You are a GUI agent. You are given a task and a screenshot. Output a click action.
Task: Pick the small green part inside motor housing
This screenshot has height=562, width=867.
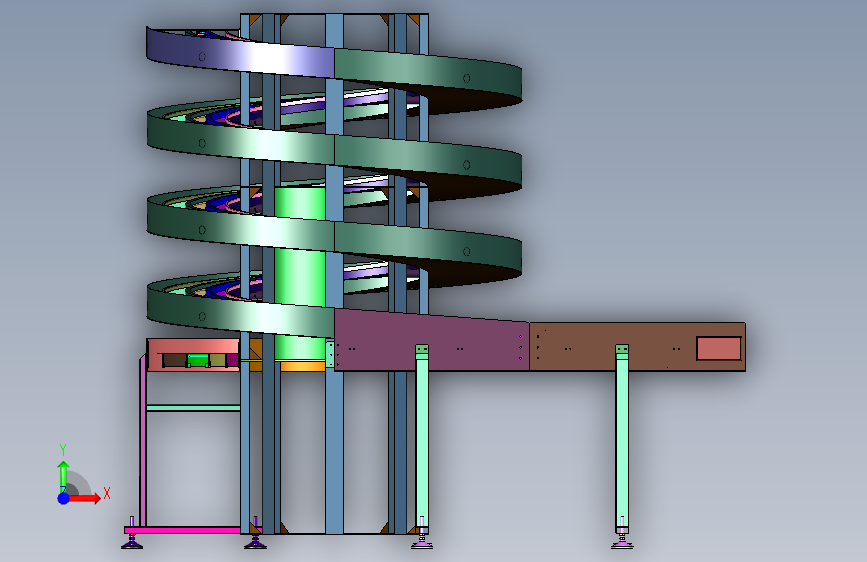point(198,361)
